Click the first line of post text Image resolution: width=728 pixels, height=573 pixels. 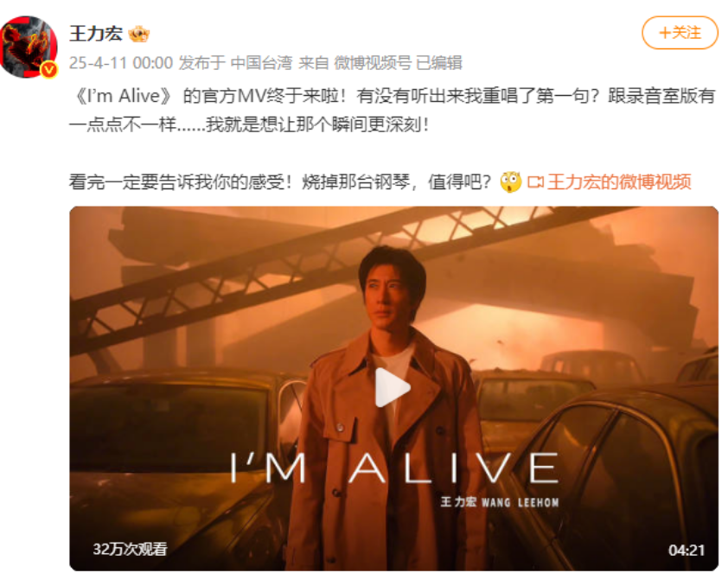coord(393,96)
